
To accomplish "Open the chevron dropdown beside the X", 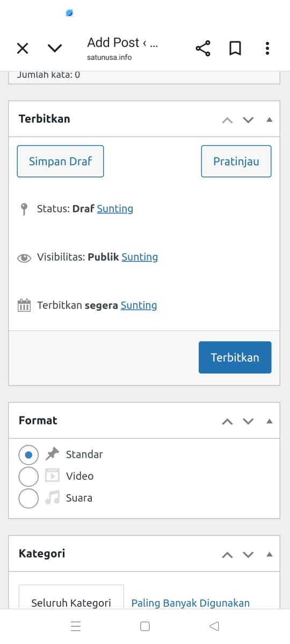I will (55, 48).
